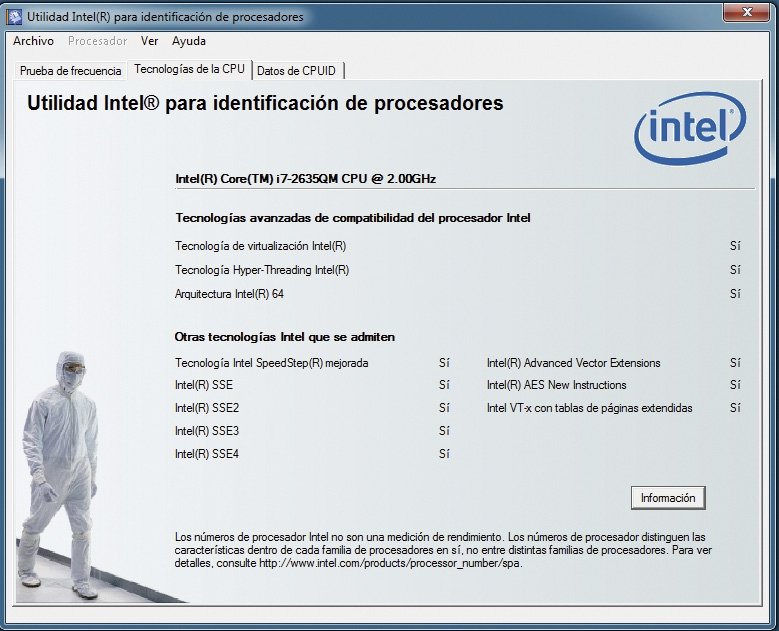Click the 'Otras tecnologías Intel que se admiten' heading

[x=285, y=337]
